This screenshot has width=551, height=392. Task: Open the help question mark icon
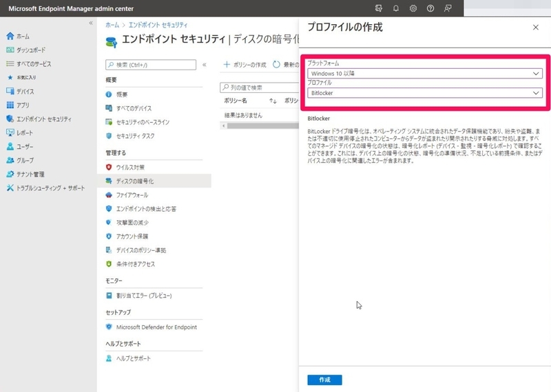(430, 8)
